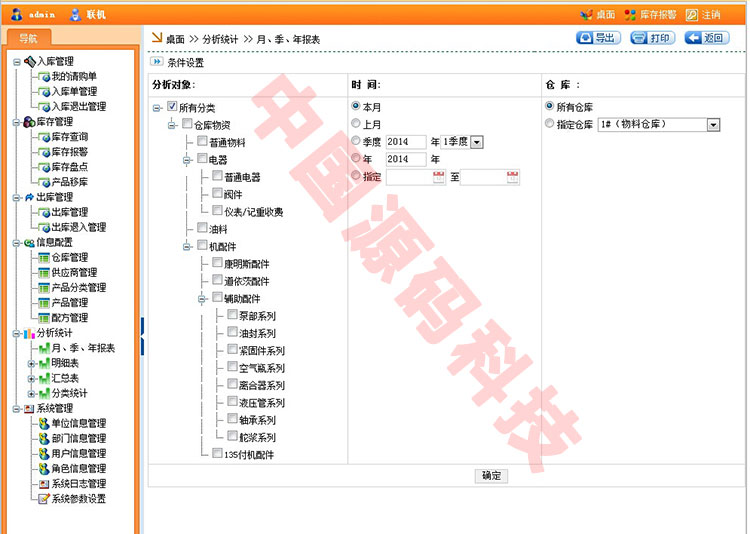Screen dimensions: 750x534
Task: Click the 入库单管理 item icon
Action: point(44,91)
